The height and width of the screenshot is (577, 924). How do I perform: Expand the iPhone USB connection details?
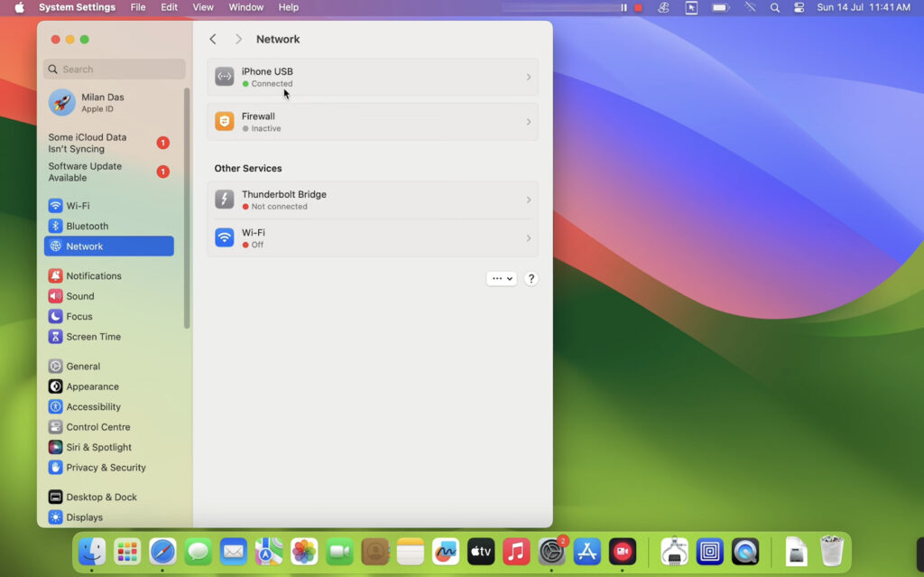529,78
